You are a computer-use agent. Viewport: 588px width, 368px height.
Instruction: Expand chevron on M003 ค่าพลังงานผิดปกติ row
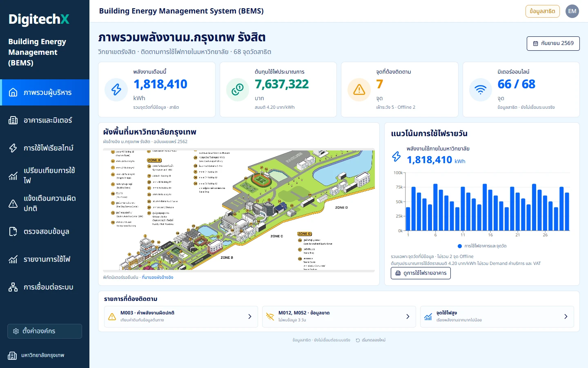250,316
